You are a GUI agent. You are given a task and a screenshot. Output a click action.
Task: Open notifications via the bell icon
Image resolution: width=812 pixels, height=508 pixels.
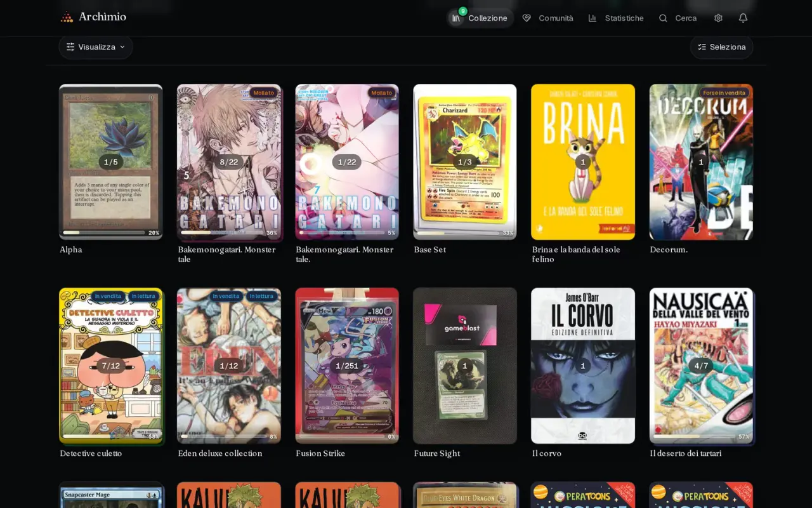click(743, 18)
